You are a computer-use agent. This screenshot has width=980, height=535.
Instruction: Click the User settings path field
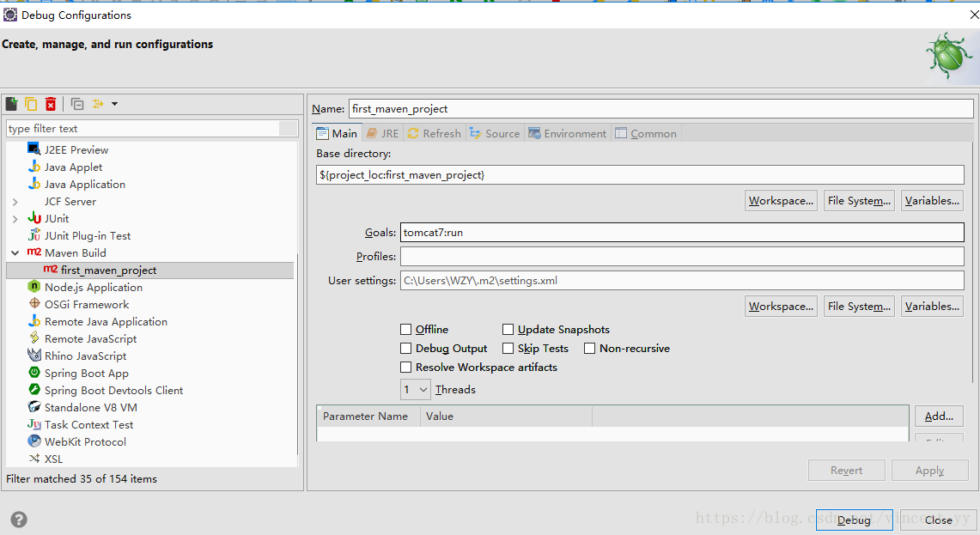[683, 281]
